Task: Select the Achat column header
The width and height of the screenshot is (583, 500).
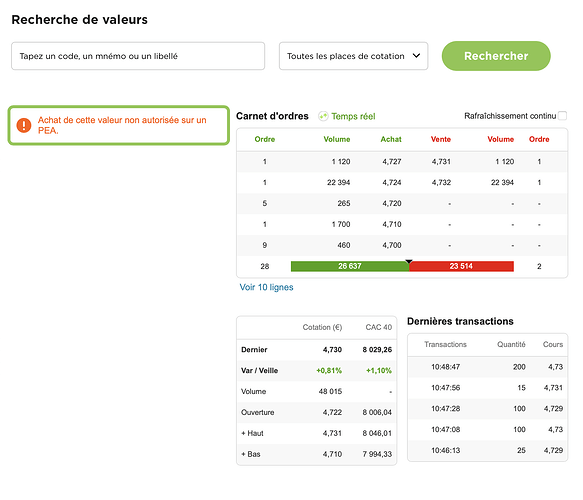Action: pyautogui.click(x=391, y=139)
